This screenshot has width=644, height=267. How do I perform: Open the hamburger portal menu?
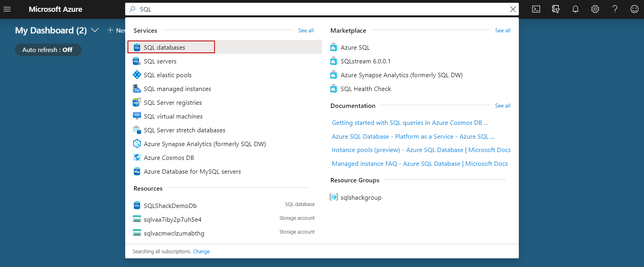7,9
